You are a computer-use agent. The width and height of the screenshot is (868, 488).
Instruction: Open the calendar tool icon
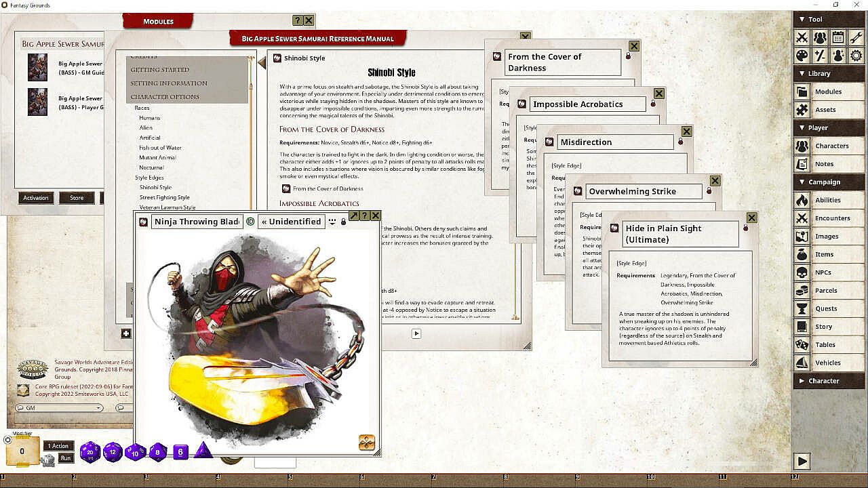point(838,38)
